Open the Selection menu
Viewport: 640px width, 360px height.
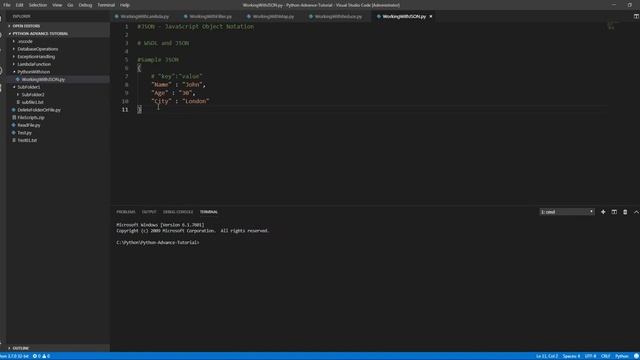pos(38,5)
